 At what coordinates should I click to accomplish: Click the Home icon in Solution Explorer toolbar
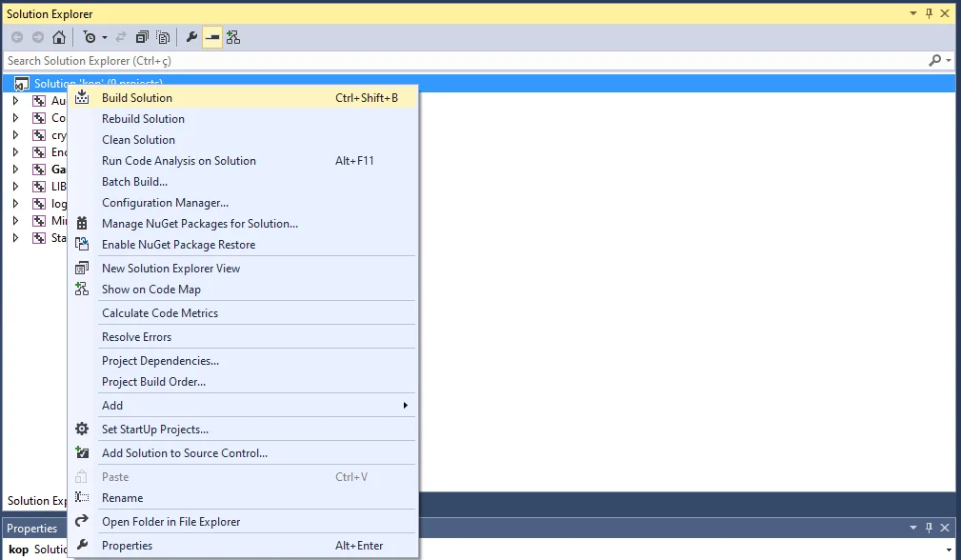(x=59, y=37)
